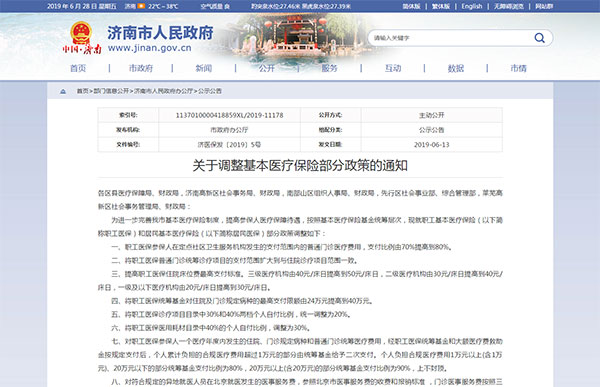The width and height of the screenshot is (600, 387).
Task: Click the search magnifier icon
Action: (x=540, y=38)
